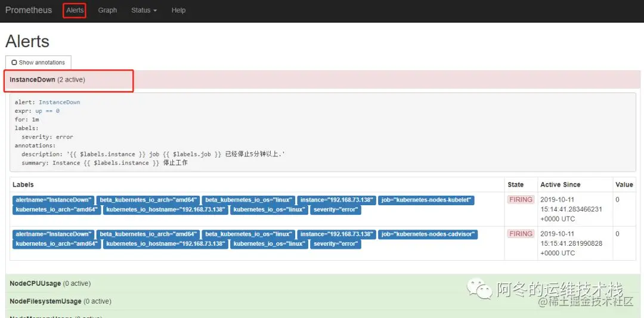644x318 pixels.
Task: Click the Alerts page heading
Action: 27,42
